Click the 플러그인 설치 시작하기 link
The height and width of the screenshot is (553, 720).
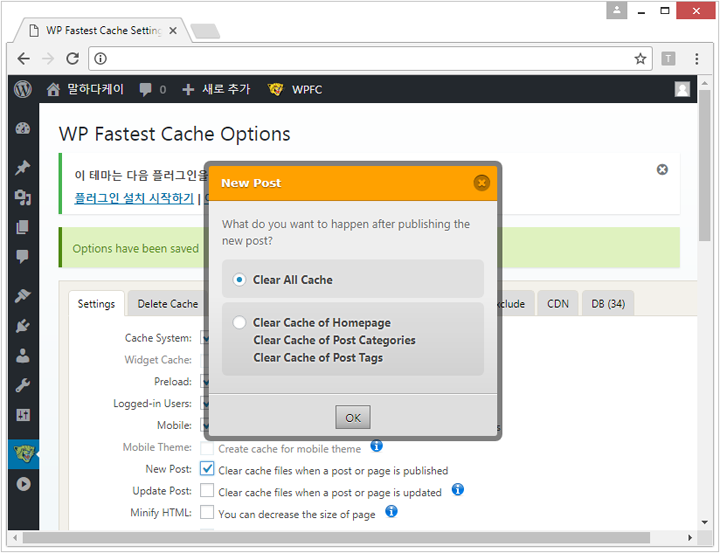pos(134,198)
